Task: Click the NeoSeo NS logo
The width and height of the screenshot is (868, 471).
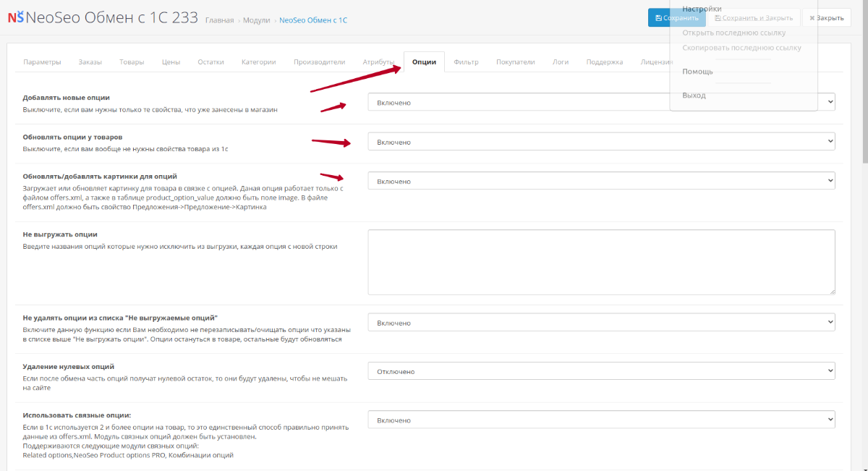Action: (x=16, y=18)
